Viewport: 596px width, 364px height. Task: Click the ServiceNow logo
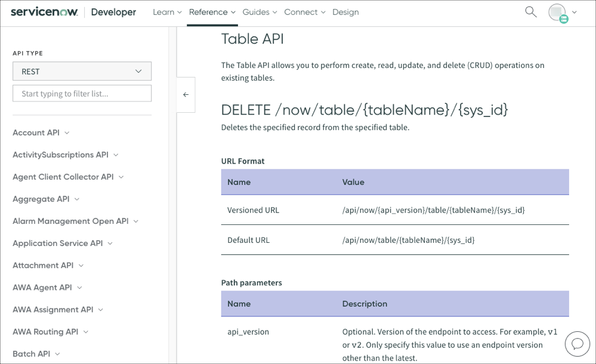[x=43, y=11]
